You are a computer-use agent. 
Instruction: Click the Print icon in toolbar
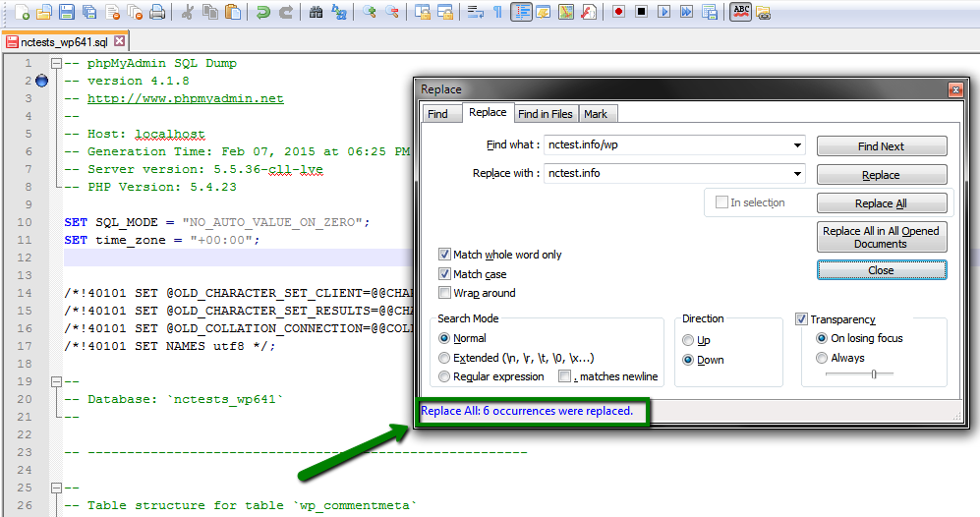coord(158,12)
